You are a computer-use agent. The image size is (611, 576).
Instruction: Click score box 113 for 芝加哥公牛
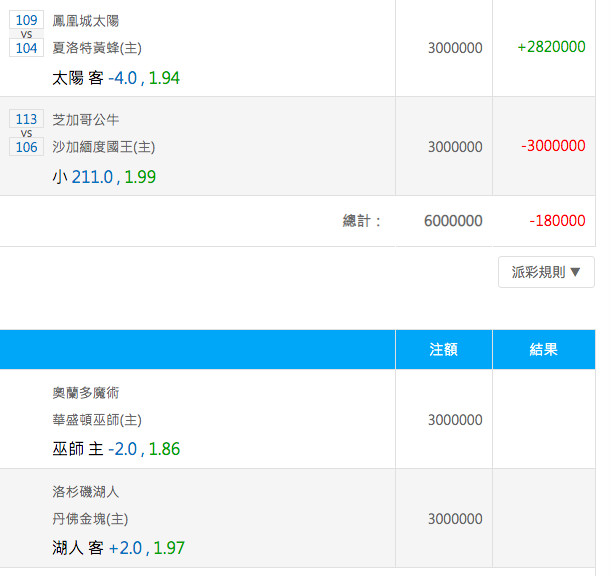click(x=26, y=119)
